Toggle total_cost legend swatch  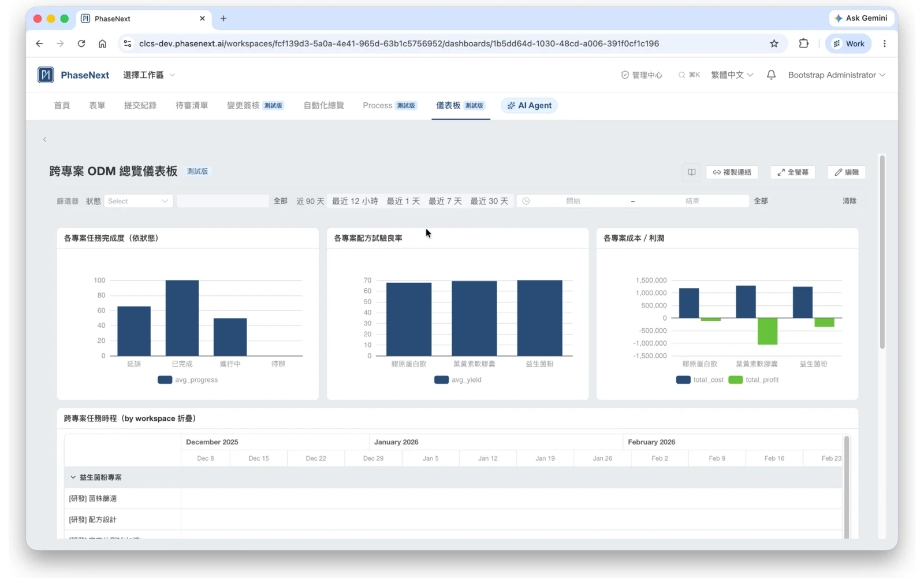click(x=683, y=380)
